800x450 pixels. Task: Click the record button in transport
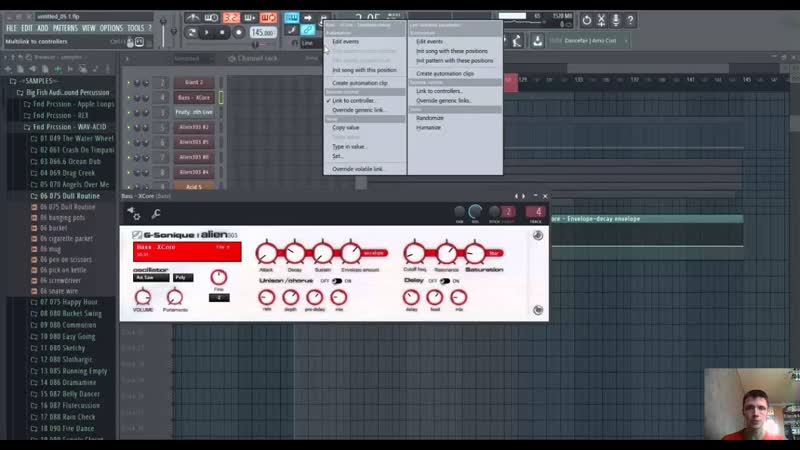[238, 33]
